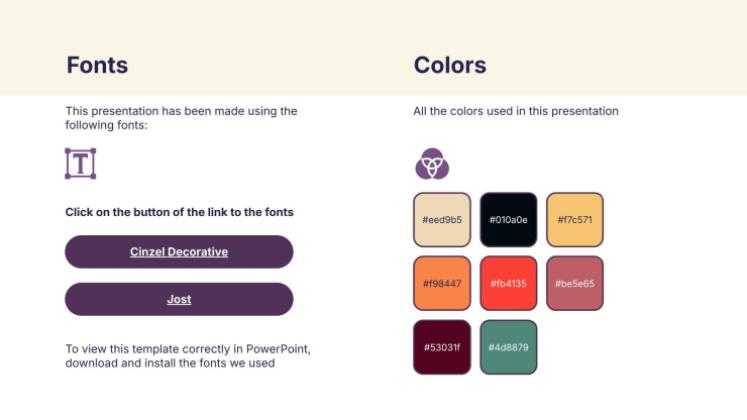
Task: Click the underlined Jost text
Action: (x=179, y=300)
